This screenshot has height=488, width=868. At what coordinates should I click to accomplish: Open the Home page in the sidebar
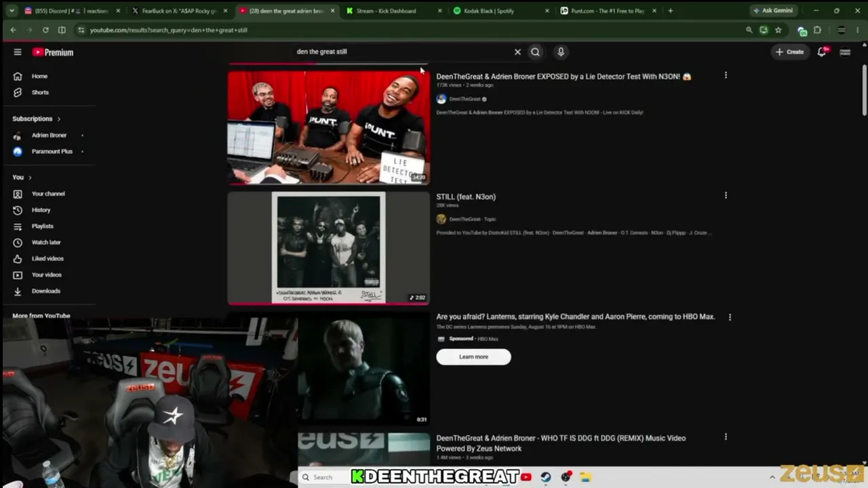tap(39, 76)
